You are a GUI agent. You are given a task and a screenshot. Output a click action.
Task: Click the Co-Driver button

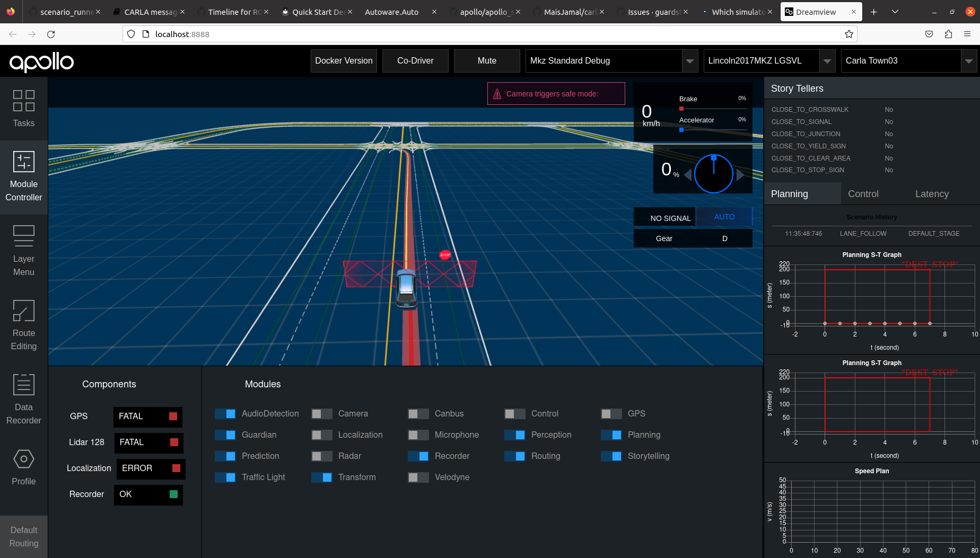pyautogui.click(x=415, y=60)
